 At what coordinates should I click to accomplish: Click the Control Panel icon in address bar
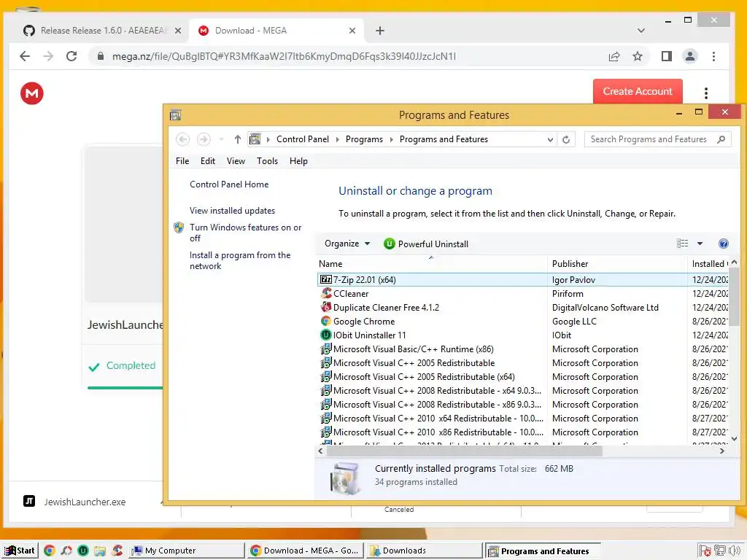tap(255, 139)
